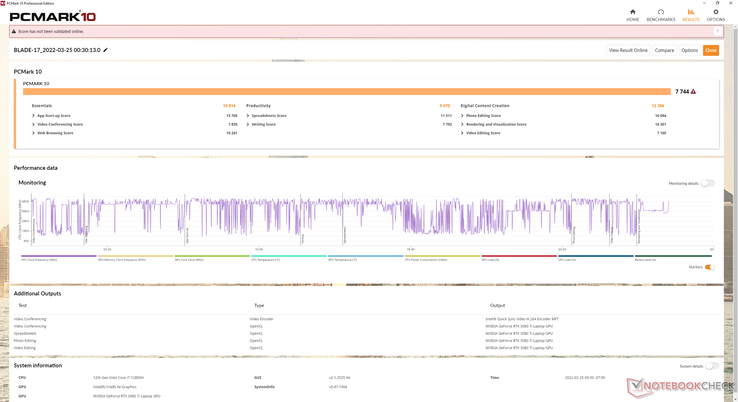
Task: Click the Spreadsheets test row
Action: [x=25, y=333]
